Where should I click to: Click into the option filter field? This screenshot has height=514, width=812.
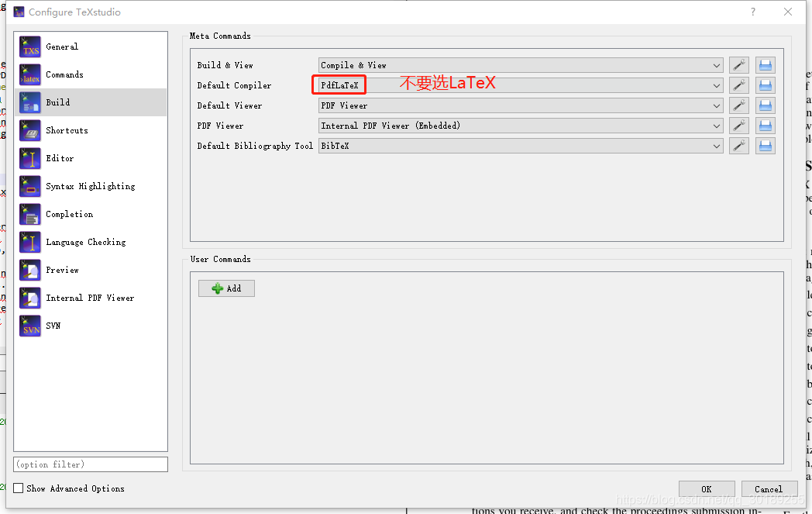pyautogui.click(x=91, y=464)
